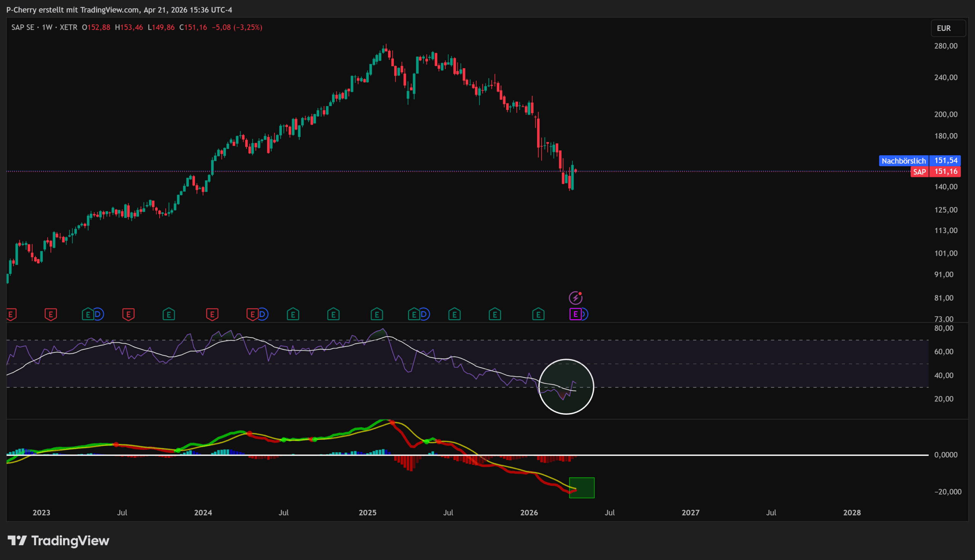Screen dimensions: 975x560
Task: Click the red SAP 151,16 price label
Action: (935, 172)
